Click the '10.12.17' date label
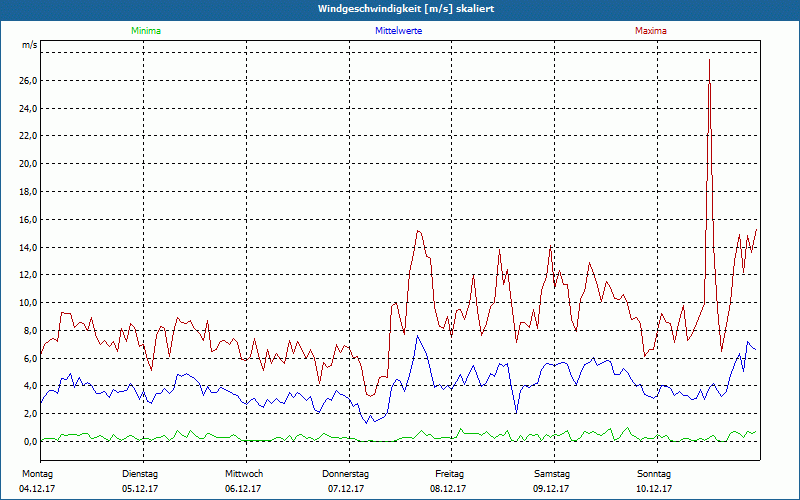The height and width of the screenshot is (500, 800). pos(654,489)
